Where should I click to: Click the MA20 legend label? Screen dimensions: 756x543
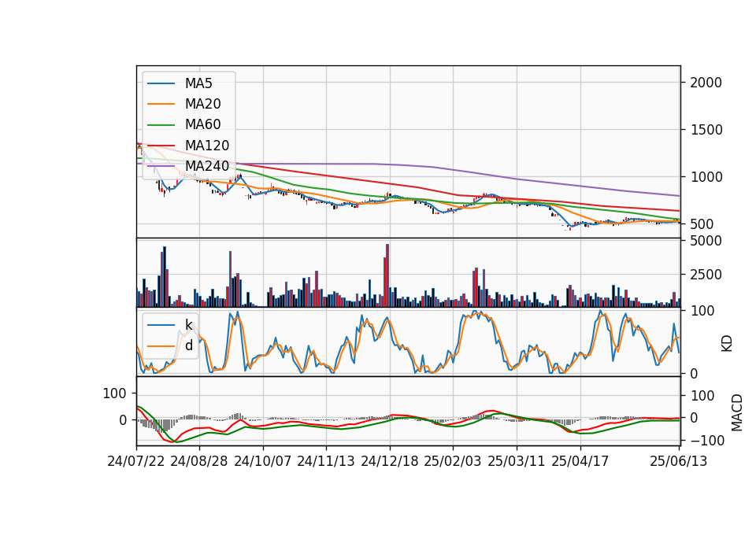(x=202, y=104)
